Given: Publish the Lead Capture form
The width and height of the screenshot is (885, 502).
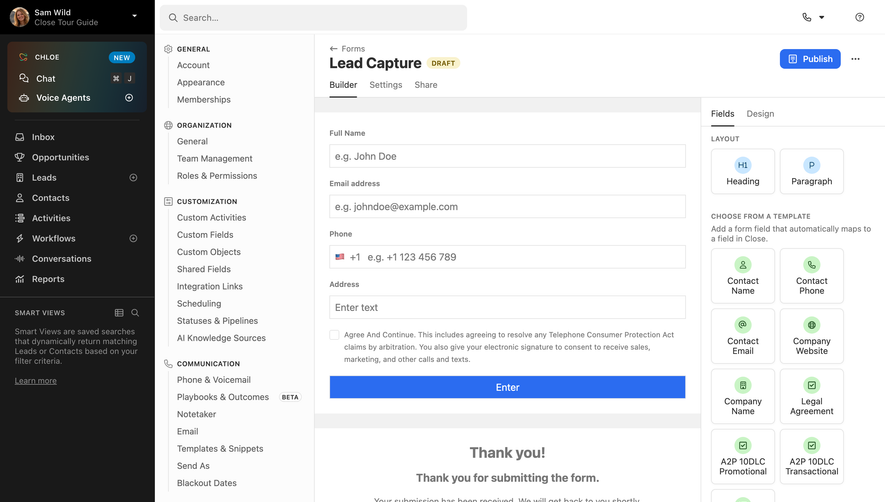Looking at the screenshot, I should [810, 59].
